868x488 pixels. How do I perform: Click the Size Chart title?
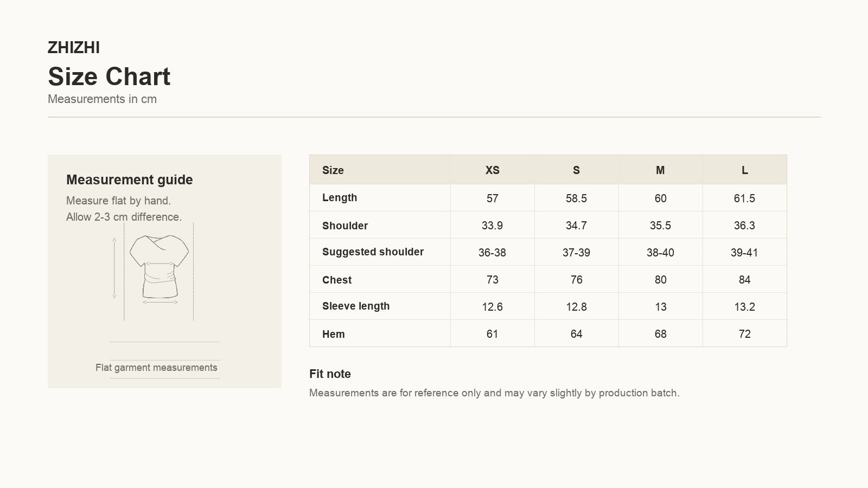[x=109, y=76]
